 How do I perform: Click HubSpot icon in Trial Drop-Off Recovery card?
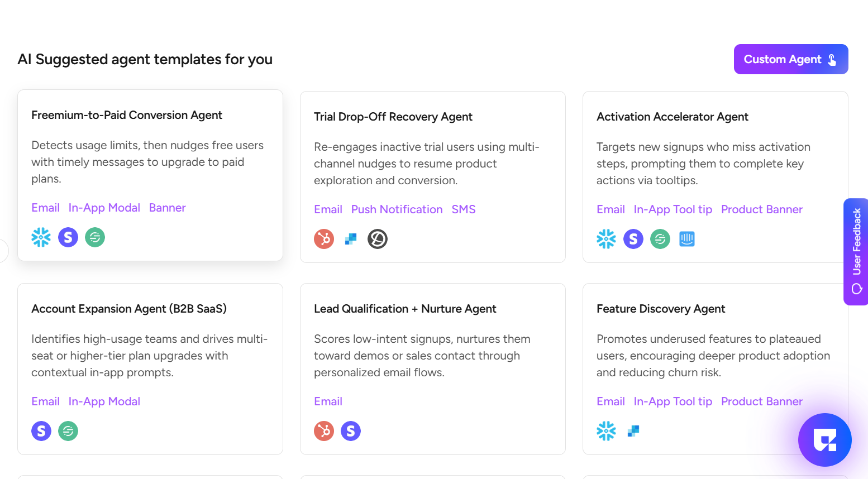point(324,239)
